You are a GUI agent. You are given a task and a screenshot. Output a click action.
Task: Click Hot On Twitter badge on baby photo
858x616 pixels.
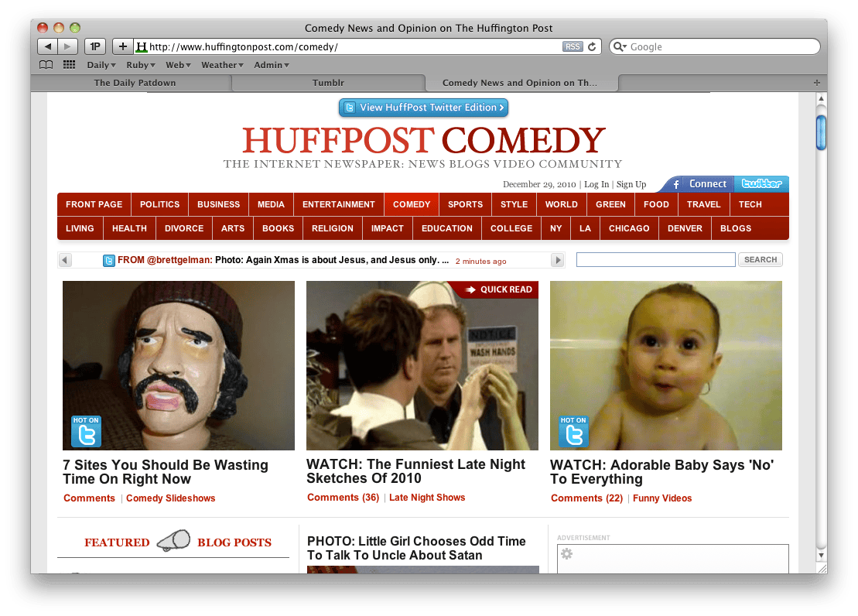573,432
